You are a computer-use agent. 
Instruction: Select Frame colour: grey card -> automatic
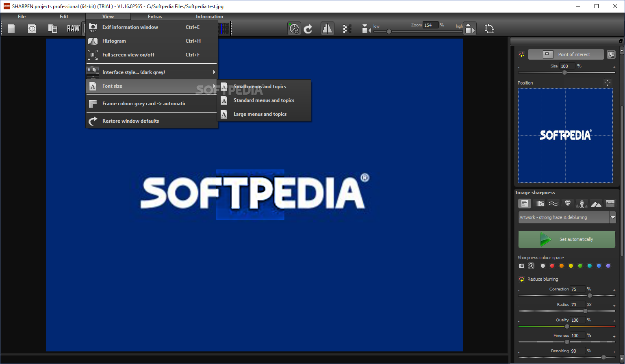pos(152,104)
